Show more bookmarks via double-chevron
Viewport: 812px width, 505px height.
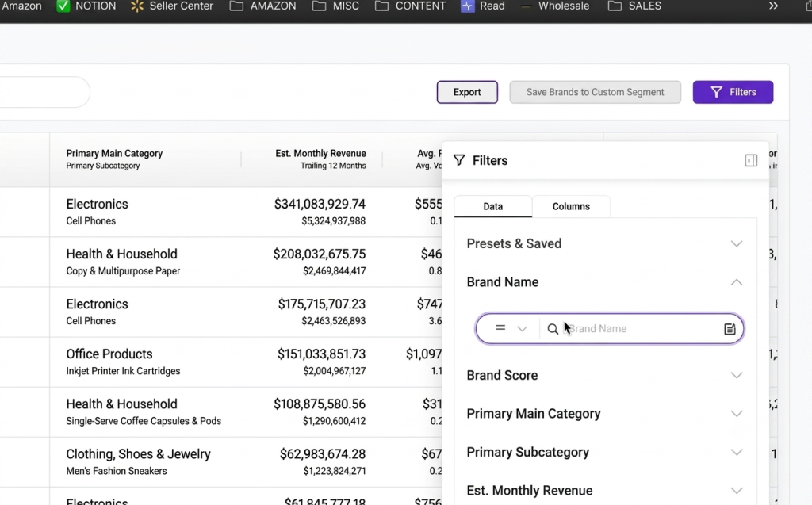coord(773,6)
